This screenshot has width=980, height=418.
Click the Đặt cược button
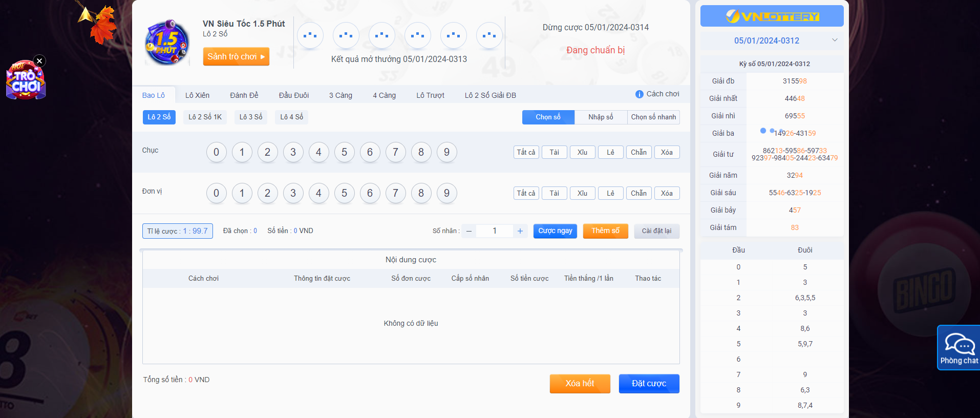click(649, 384)
